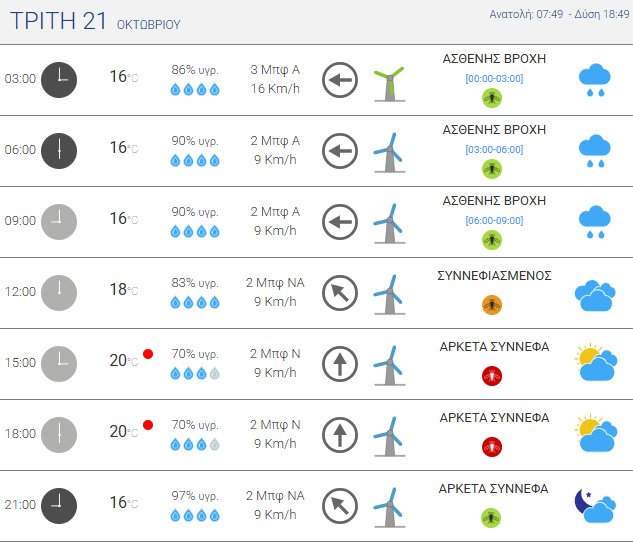Viewport: 633px width, 542px height.
Task: Click the partly sunny icon at 15:00
Action: coord(596,365)
